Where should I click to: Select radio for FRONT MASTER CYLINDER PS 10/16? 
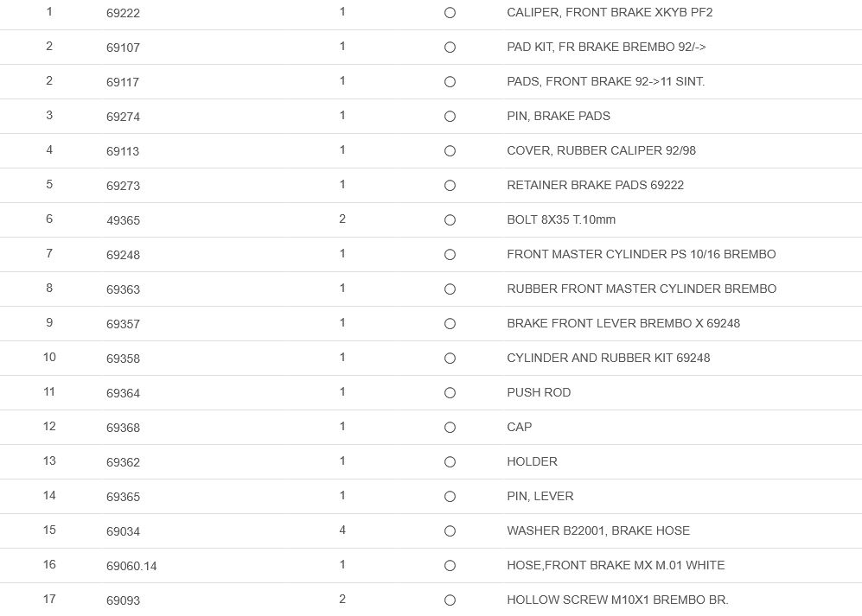[450, 255]
